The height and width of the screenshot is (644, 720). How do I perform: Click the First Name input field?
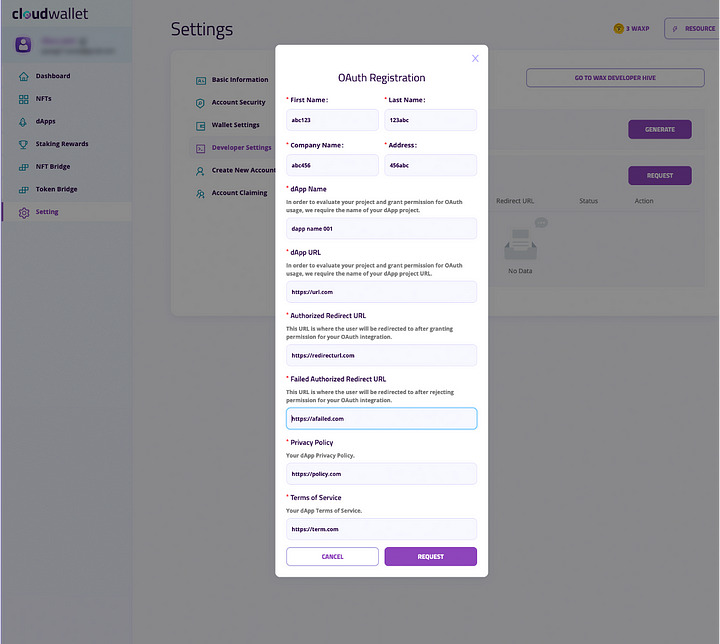point(332,120)
